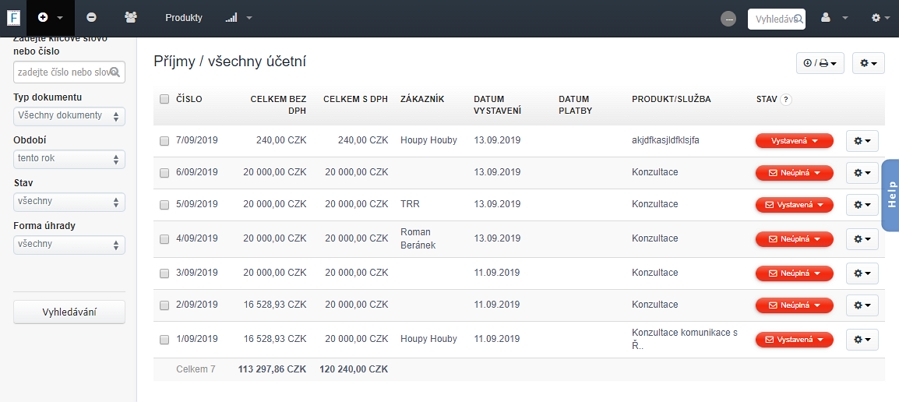899x402 pixels.
Task: Click the keyword or number input field
Action: pyautogui.click(x=64, y=72)
